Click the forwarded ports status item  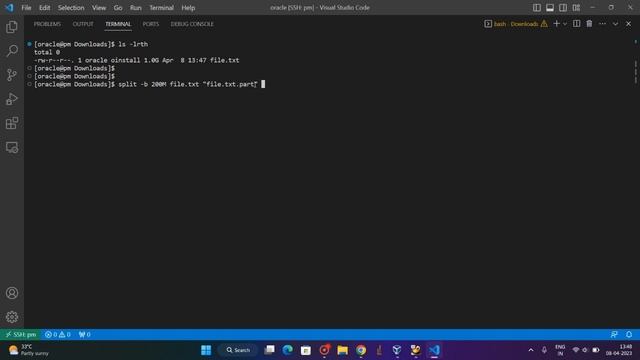coord(84,334)
